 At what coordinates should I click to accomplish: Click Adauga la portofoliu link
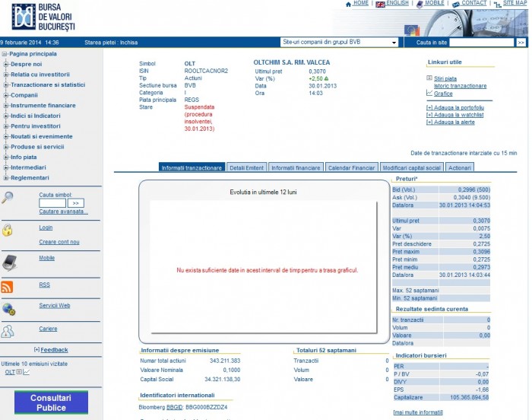[x=455, y=107]
